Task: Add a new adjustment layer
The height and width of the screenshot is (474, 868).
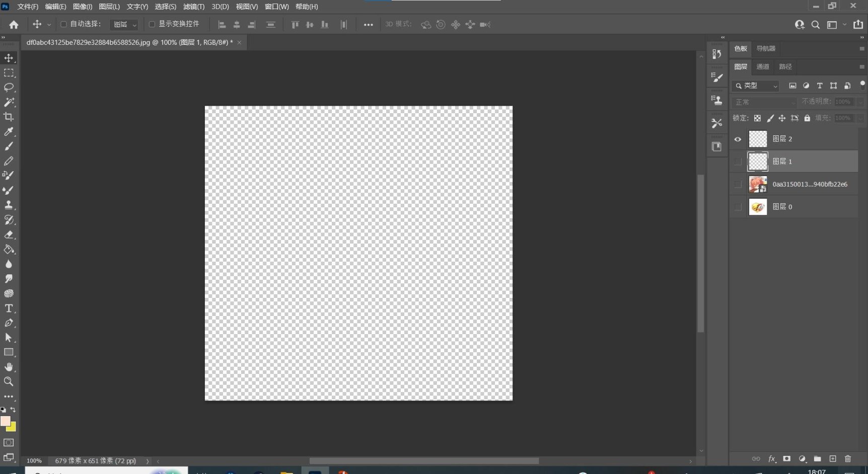Action: [802, 458]
